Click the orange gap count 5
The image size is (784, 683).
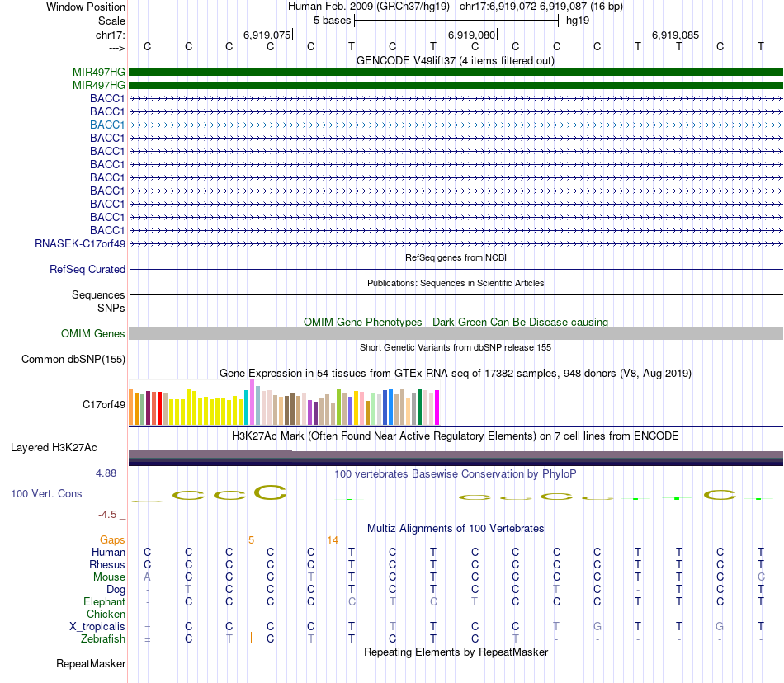(251, 540)
